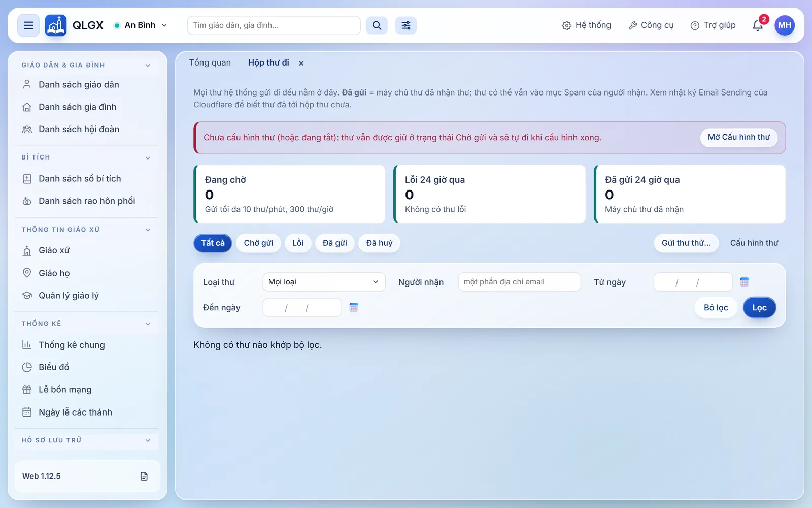Click the Người nhận email input field
This screenshot has height=508, width=812.
point(519,282)
